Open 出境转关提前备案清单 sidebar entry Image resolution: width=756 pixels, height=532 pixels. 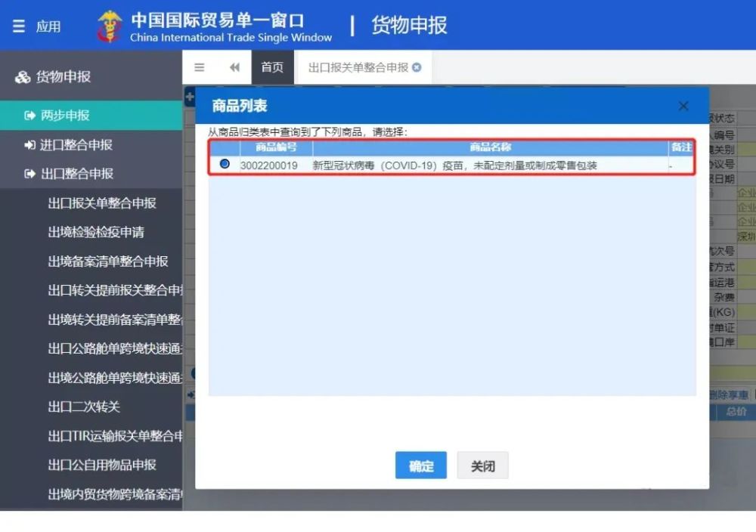click(115, 320)
